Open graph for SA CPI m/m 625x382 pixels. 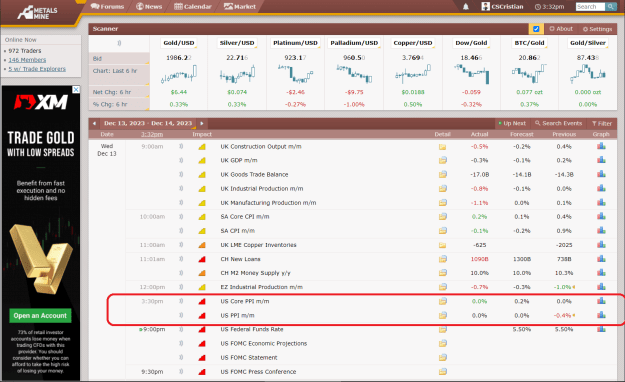click(601, 230)
